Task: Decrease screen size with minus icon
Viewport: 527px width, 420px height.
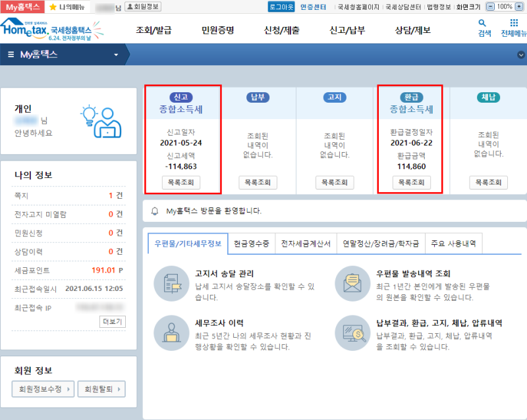Action: pyautogui.click(x=491, y=7)
